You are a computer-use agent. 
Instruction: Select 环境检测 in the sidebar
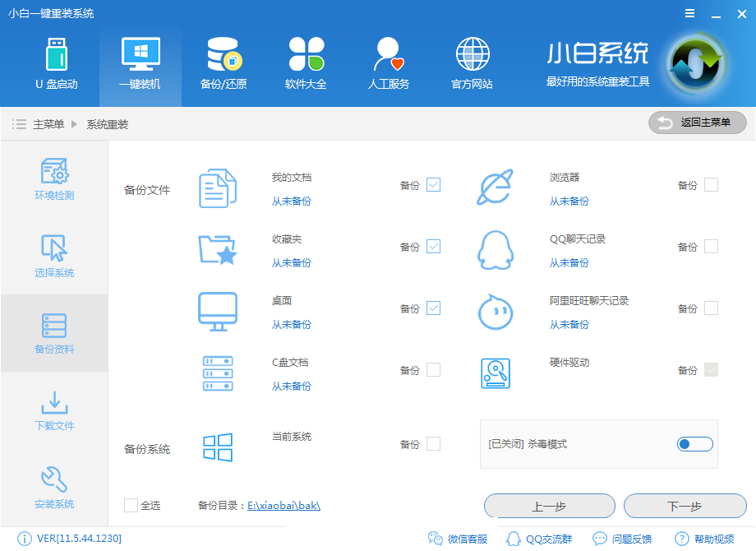(x=54, y=179)
